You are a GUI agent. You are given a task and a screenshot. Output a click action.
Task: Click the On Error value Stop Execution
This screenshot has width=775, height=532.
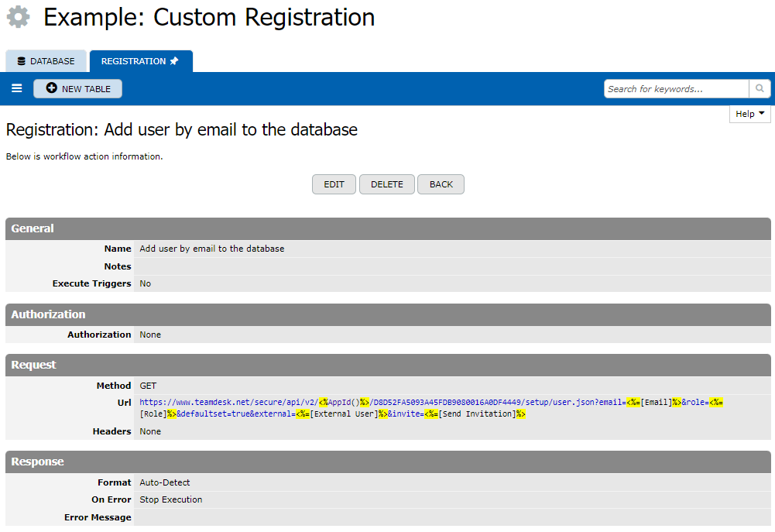point(171,500)
